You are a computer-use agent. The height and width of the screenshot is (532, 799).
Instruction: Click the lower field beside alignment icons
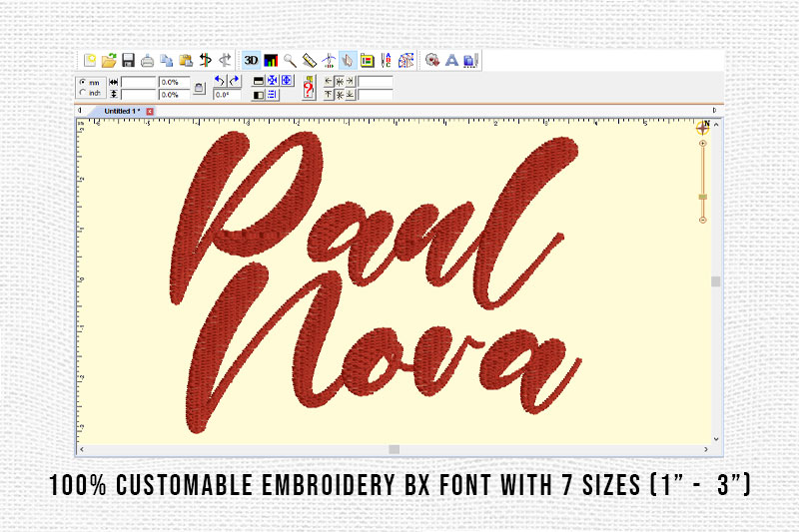pos(376,95)
